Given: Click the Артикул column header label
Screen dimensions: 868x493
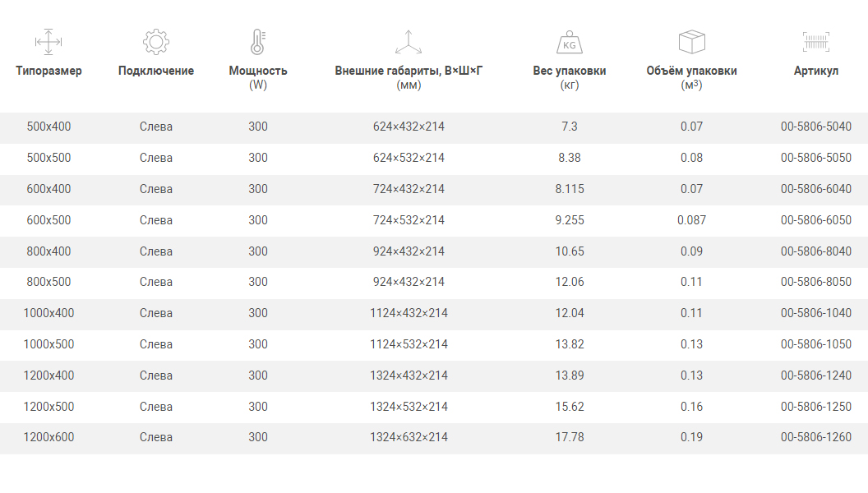Looking at the screenshot, I should (815, 71).
